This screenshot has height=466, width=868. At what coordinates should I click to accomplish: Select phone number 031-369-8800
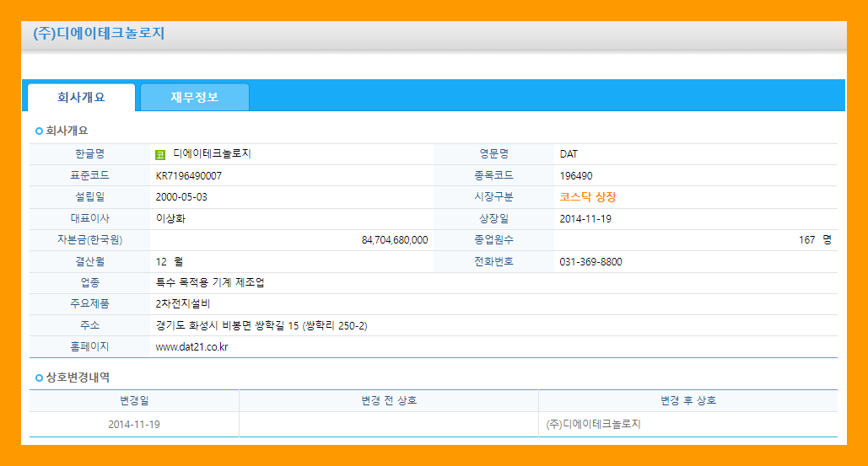tap(590, 261)
